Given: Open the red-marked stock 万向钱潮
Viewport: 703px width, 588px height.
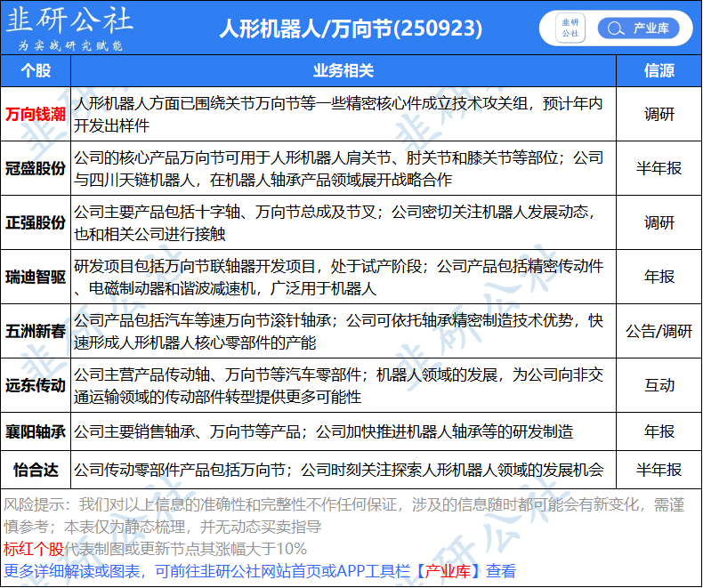Looking at the screenshot, I should 36,114.
